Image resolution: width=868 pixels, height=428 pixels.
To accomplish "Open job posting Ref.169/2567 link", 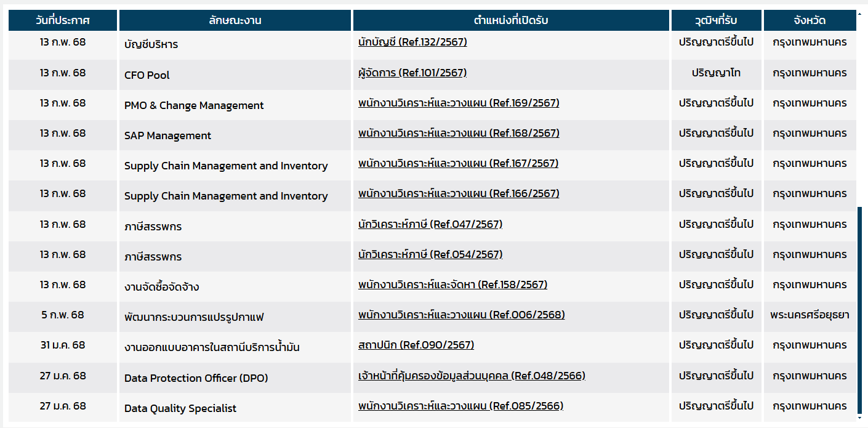I will [459, 103].
